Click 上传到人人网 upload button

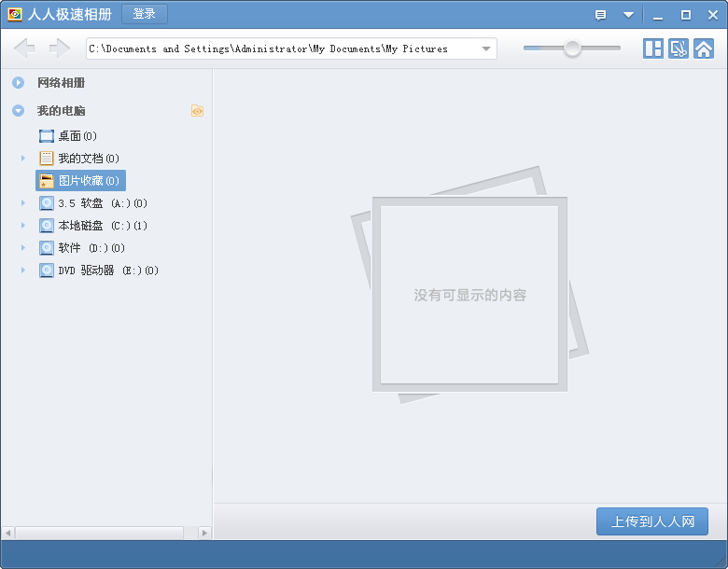(652, 521)
